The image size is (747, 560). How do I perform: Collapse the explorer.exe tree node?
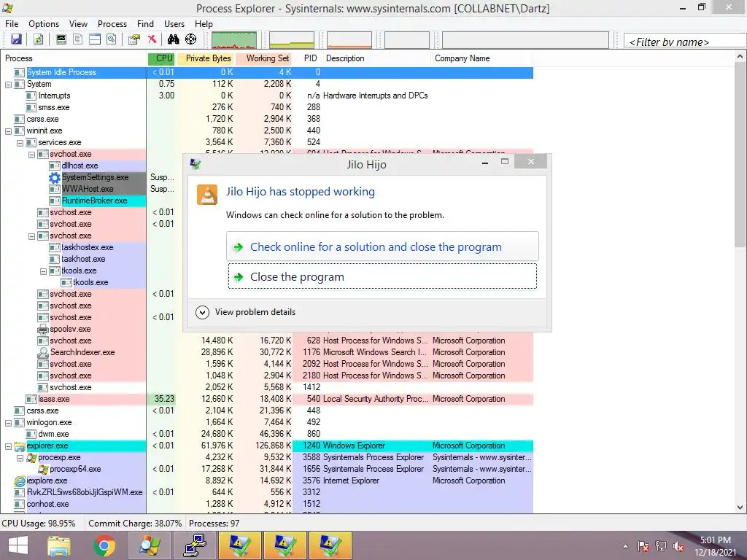[x=8, y=446]
